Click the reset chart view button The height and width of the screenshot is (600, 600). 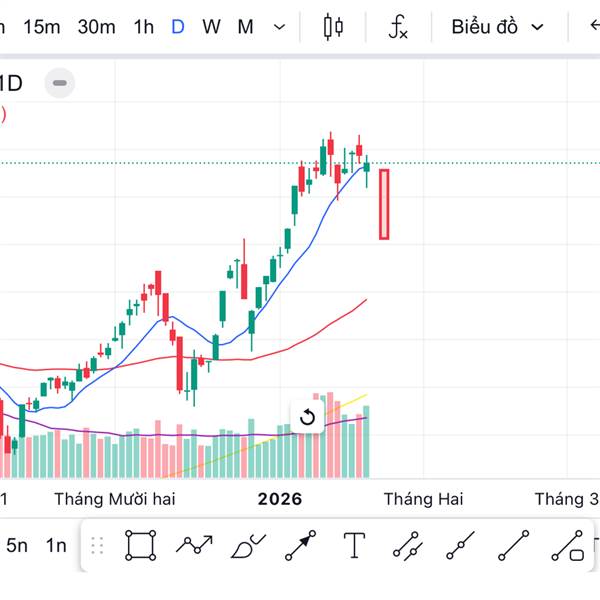[x=307, y=417]
